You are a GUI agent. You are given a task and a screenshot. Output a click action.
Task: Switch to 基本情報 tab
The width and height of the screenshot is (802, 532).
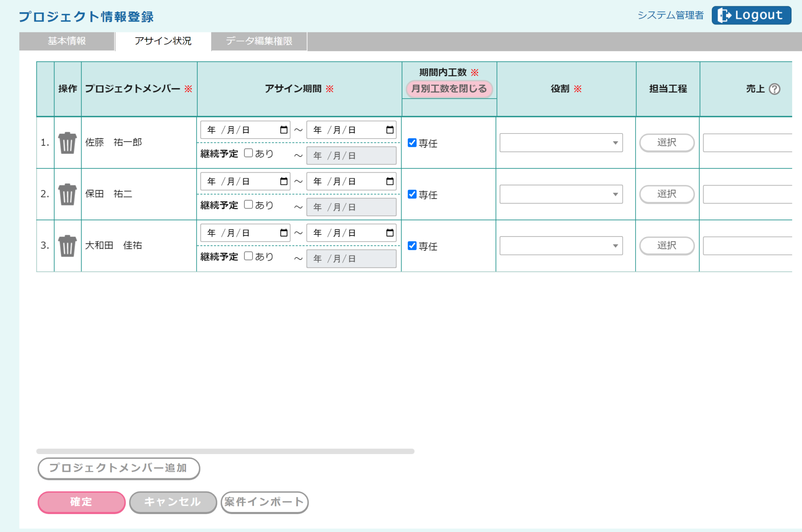[67, 41]
